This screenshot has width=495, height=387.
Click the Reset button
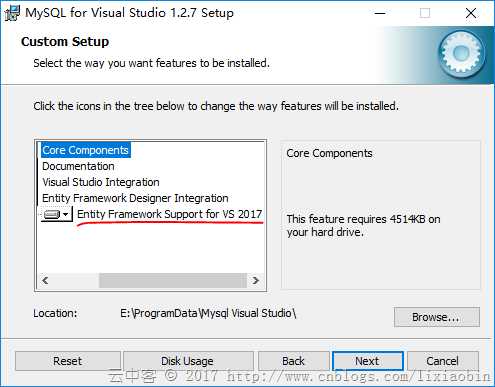pos(68,361)
